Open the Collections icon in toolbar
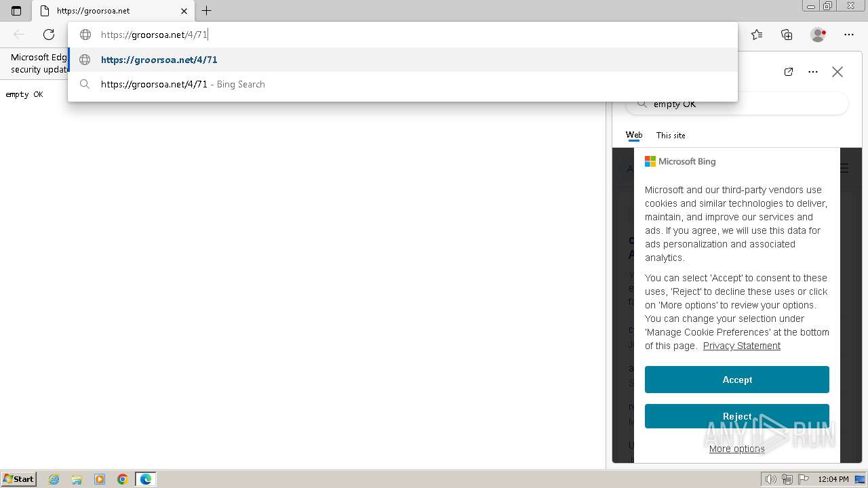The width and height of the screenshot is (868, 488). tap(787, 35)
